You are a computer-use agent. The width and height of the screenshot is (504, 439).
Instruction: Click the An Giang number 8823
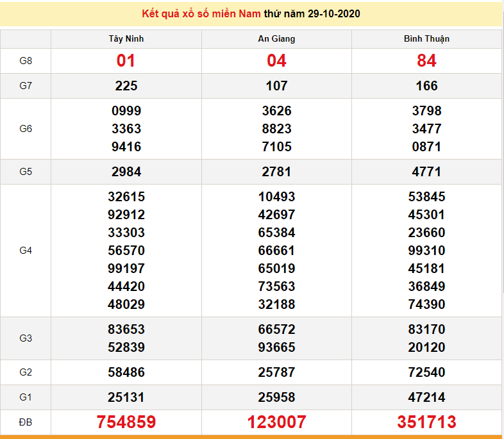click(276, 129)
